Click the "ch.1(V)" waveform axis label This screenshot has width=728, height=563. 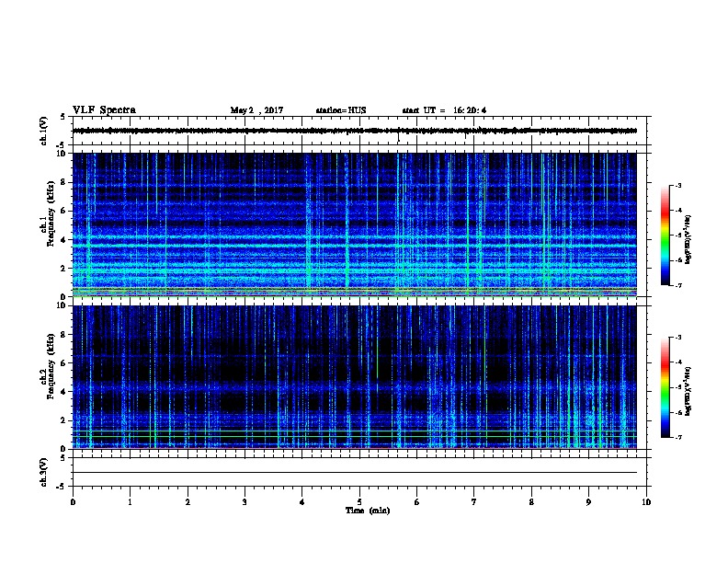[43, 131]
